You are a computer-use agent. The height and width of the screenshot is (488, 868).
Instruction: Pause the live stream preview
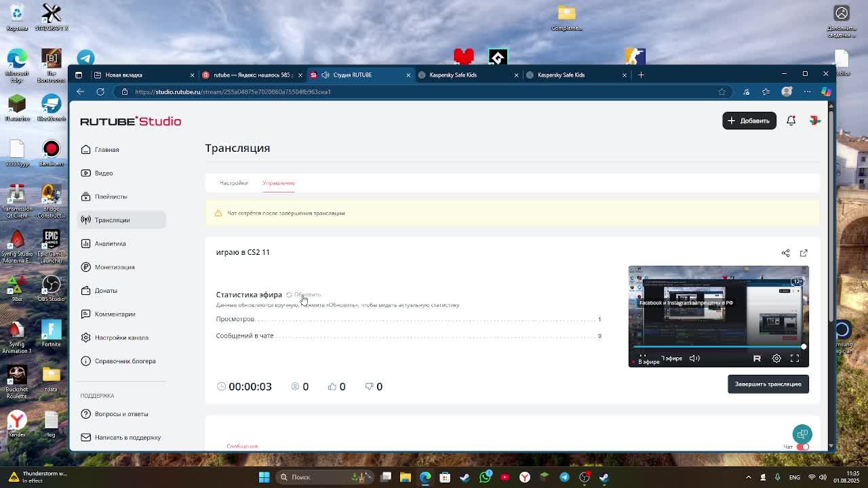(x=642, y=358)
